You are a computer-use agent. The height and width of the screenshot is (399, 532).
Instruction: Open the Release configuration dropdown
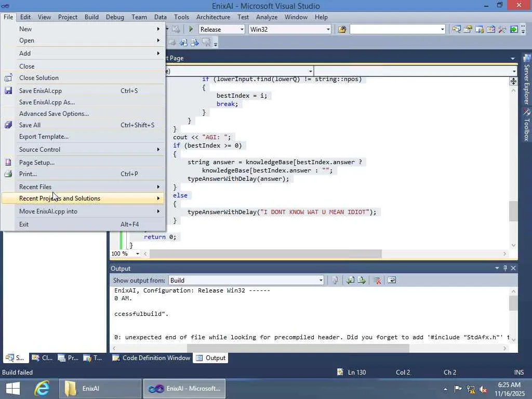tap(242, 30)
